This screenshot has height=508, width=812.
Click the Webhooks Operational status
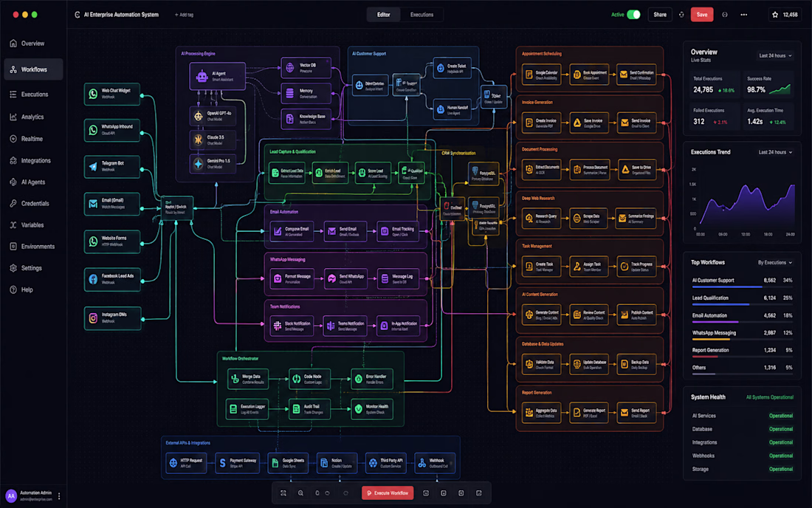(x=780, y=456)
